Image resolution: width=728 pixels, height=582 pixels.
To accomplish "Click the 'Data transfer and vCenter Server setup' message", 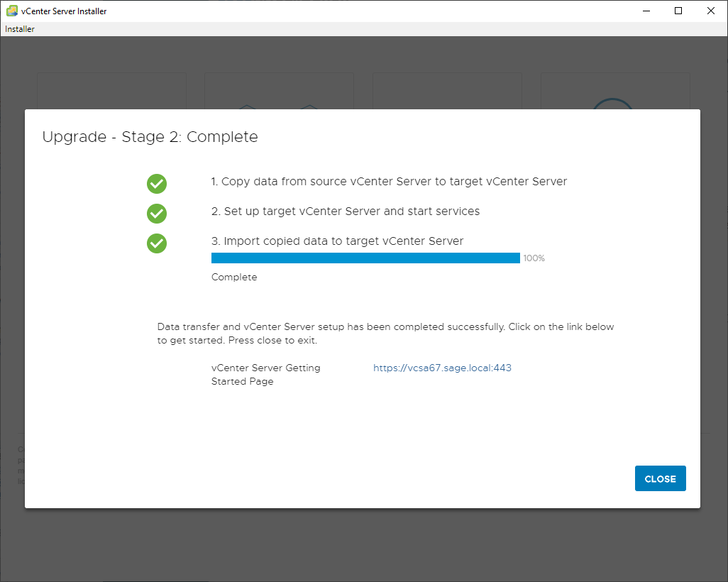I will (x=385, y=334).
